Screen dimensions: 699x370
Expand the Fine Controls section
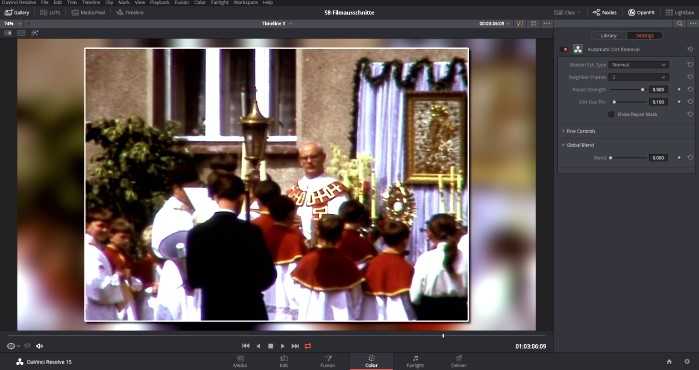coord(579,131)
